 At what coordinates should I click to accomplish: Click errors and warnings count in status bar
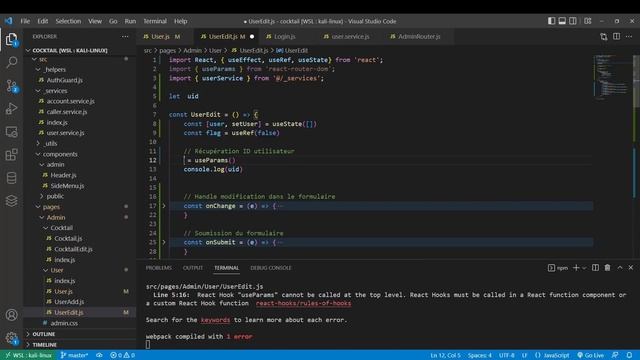point(122,355)
